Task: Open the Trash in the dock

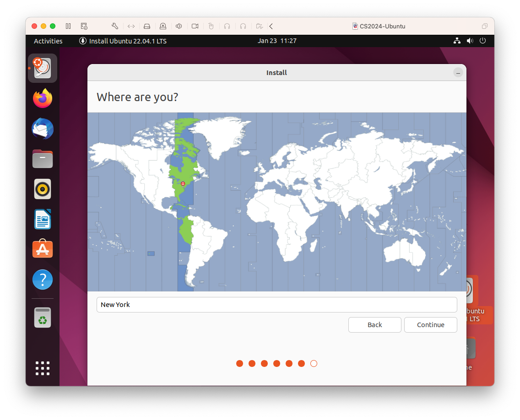Action: click(43, 317)
